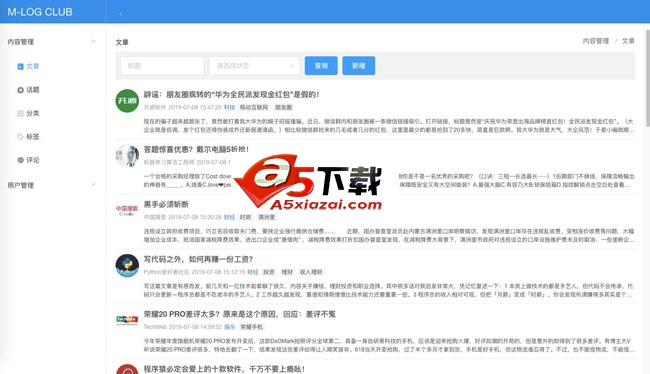Click the 新增 add button

click(359, 66)
